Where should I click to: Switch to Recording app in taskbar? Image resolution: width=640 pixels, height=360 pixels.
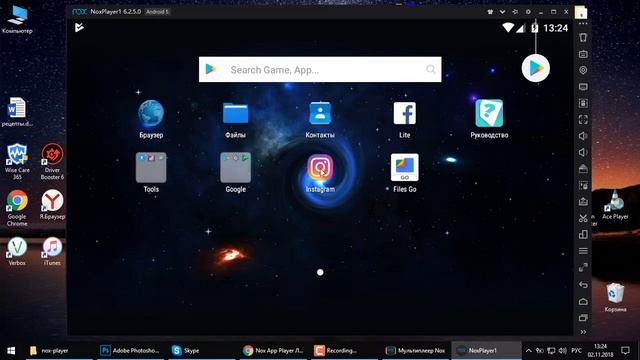(x=344, y=351)
